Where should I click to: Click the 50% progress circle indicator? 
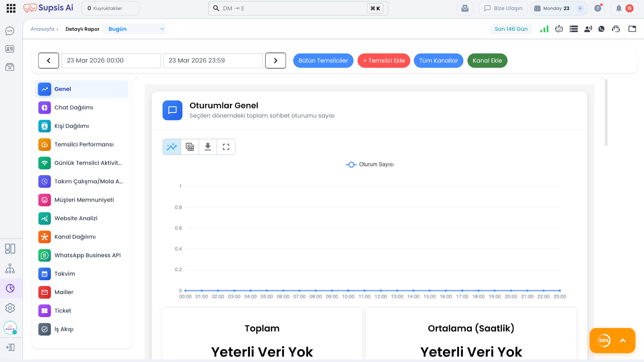pos(603,341)
